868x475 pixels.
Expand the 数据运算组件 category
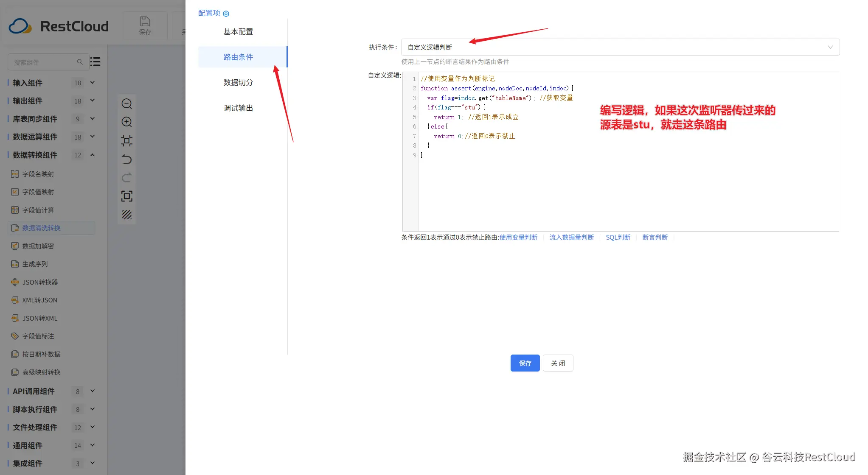point(93,137)
